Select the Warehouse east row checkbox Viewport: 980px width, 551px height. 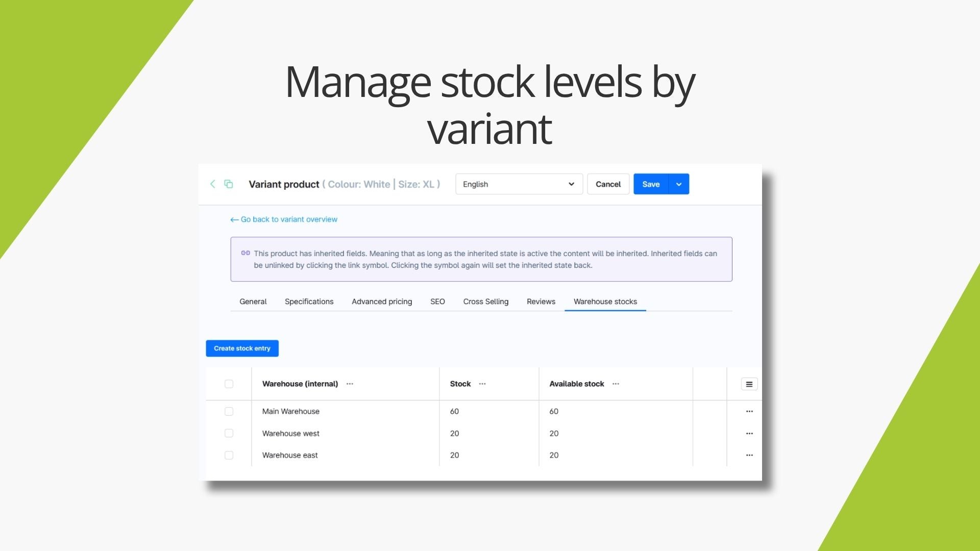229,455
